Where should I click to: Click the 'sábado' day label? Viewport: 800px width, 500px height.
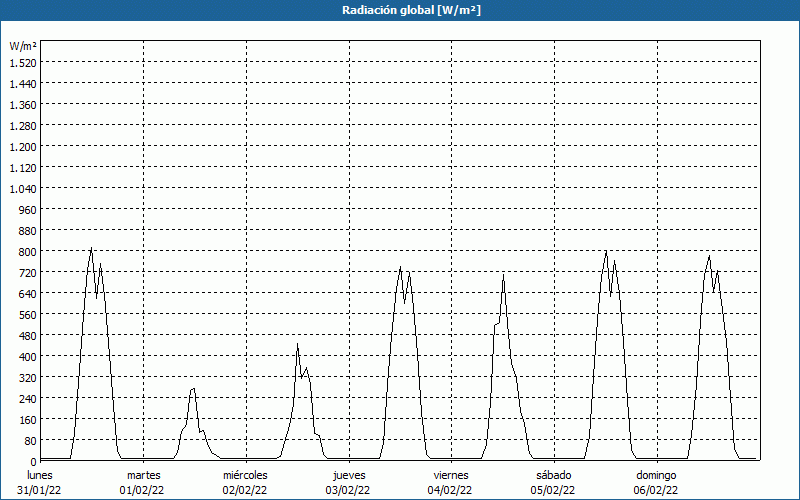click(554, 475)
